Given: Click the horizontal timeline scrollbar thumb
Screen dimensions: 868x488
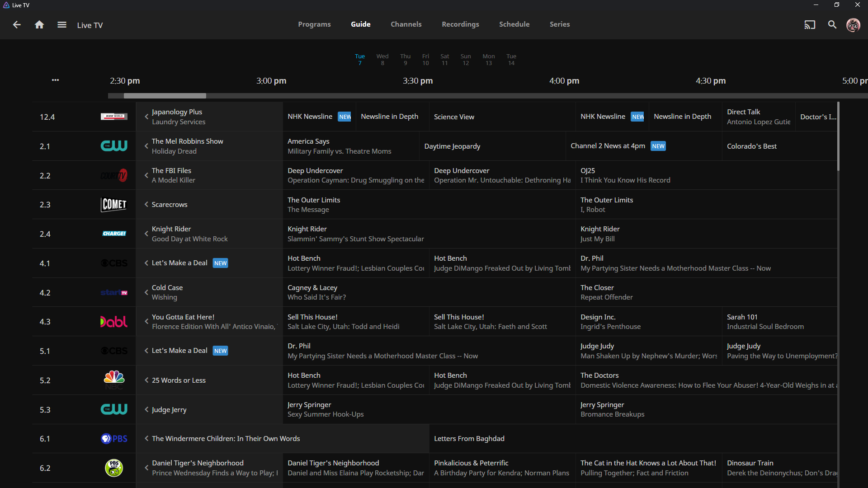Looking at the screenshot, I should pos(165,96).
